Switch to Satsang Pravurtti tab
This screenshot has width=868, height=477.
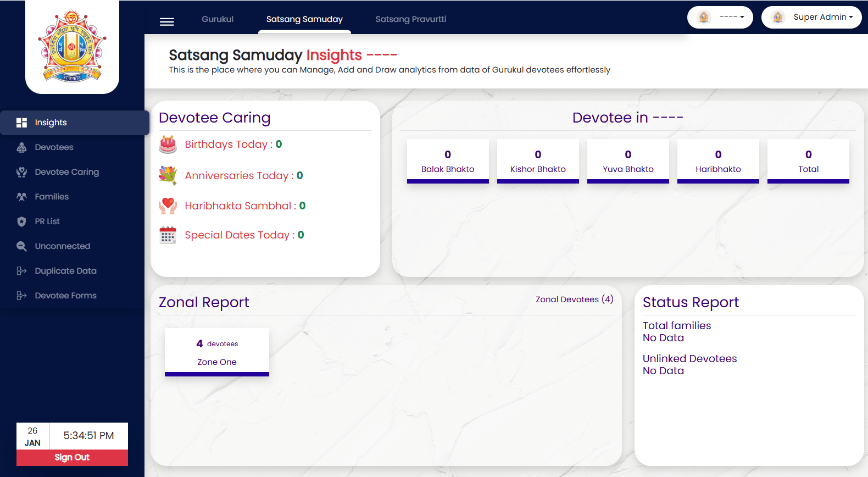(410, 19)
